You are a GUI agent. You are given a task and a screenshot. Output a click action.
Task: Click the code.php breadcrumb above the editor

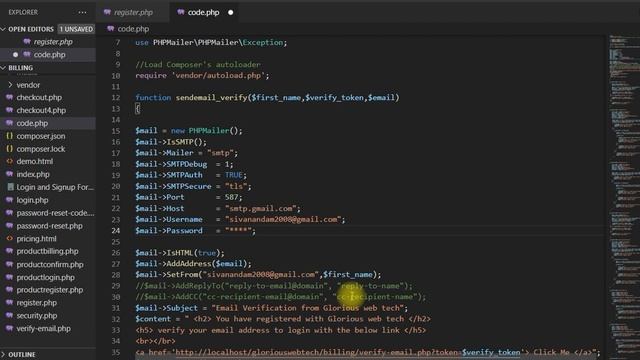[x=133, y=29]
